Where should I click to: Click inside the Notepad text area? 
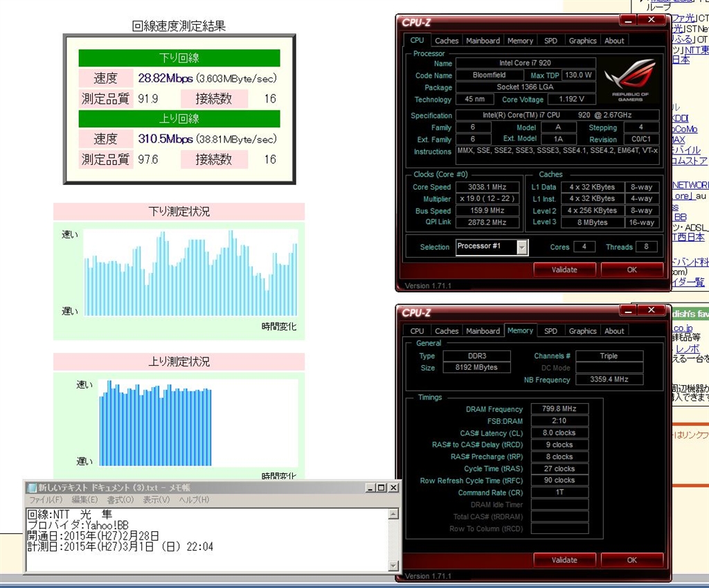(207, 540)
